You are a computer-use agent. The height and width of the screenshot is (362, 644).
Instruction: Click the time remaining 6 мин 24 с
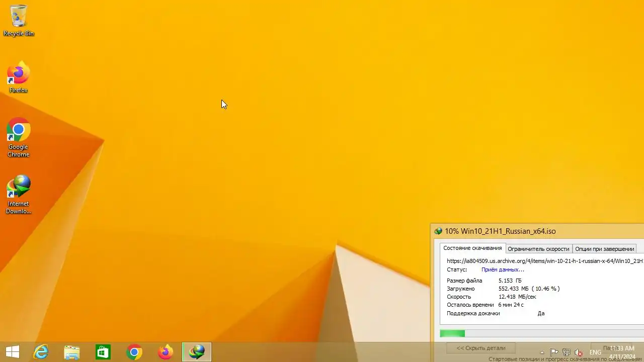point(511,305)
